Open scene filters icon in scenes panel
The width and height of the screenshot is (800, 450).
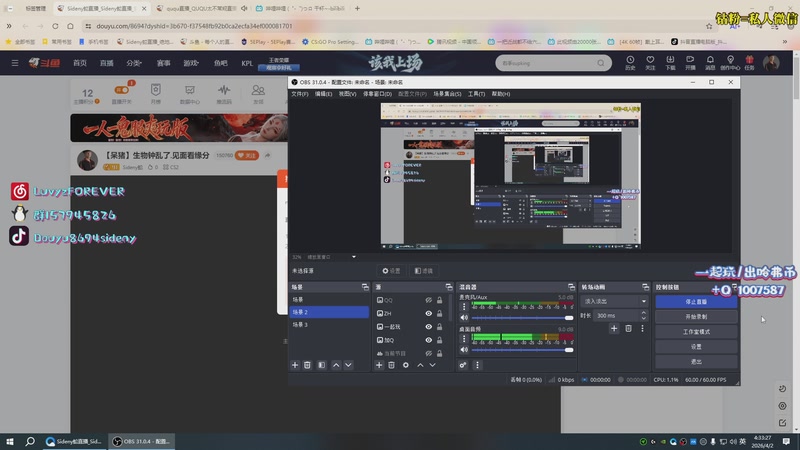322,365
